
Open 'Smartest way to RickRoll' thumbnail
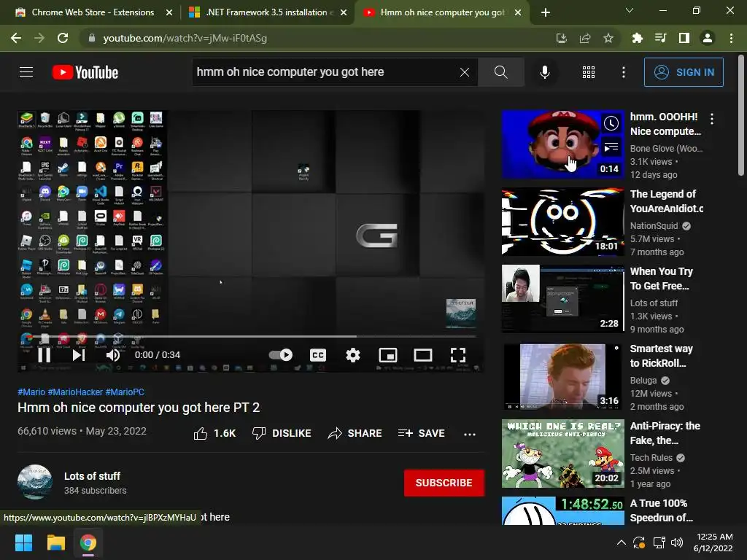point(562,376)
